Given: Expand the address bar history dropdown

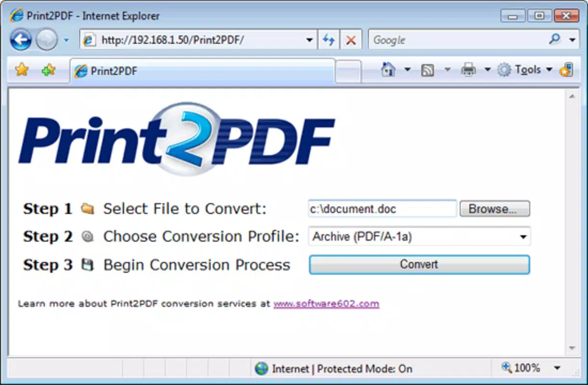Looking at the screenshot, I should pos(310,40).
